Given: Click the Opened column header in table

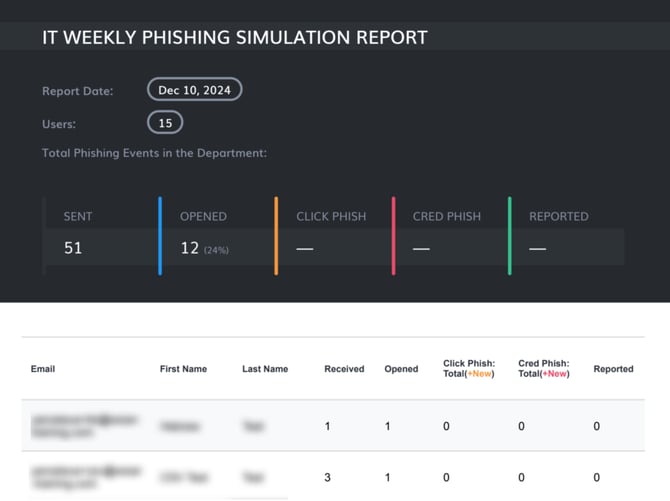Looking at the screenshot, I should [x=401, y=369].
